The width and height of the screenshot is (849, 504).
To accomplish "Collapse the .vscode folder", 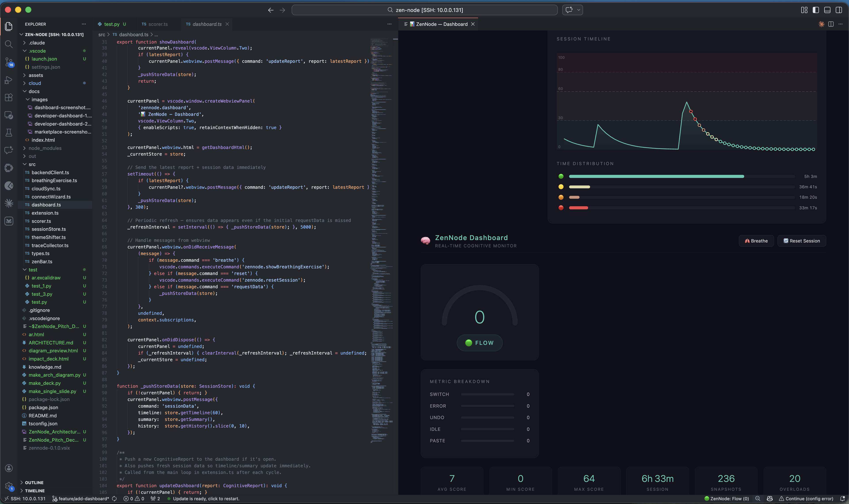I will (37, 51).
